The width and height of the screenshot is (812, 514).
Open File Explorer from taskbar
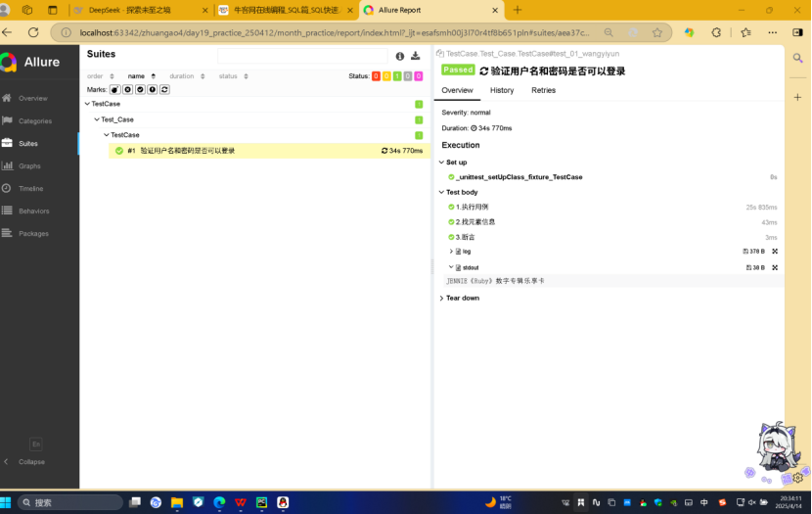(x=177, y=502)
